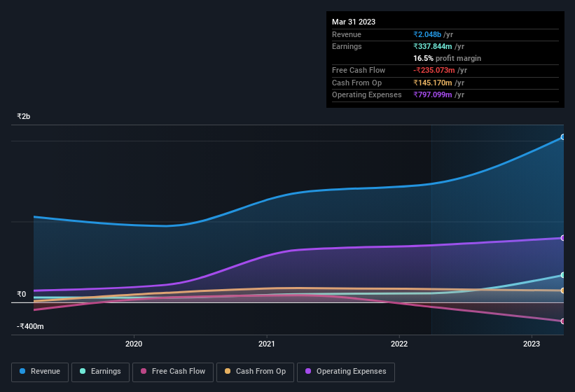575x392 pixels.
Task: Hide the Operating Expenses series
Action: pos(346,372)
